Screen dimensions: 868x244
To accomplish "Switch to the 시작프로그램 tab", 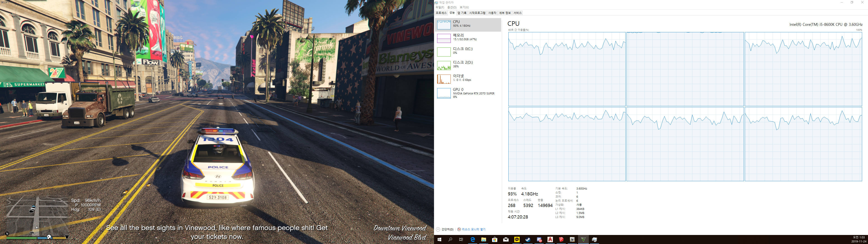I will (x=477, y=13).
